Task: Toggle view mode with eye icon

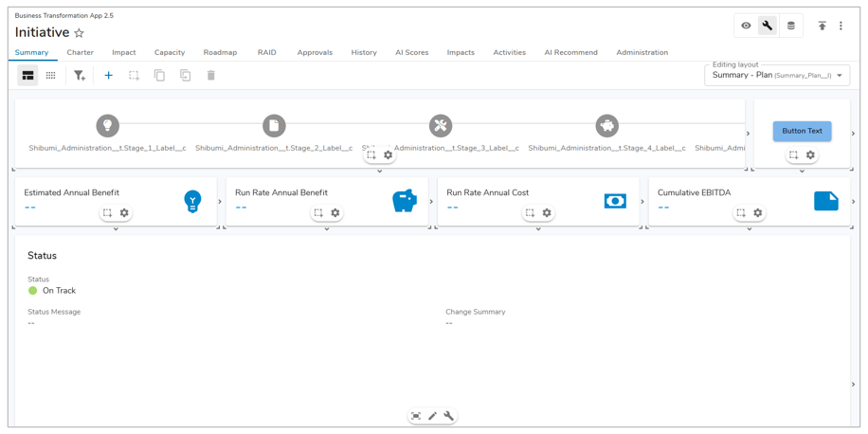Action: 746,26
